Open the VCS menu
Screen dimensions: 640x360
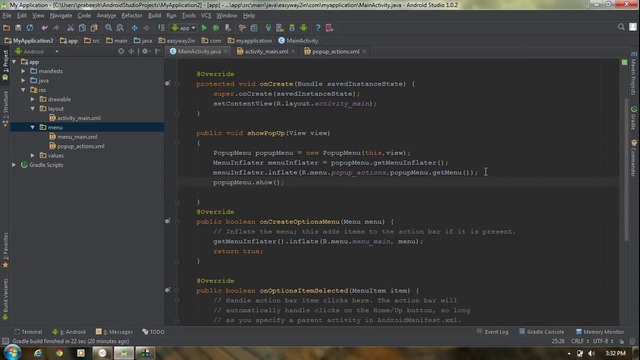(x=206, y=16)
